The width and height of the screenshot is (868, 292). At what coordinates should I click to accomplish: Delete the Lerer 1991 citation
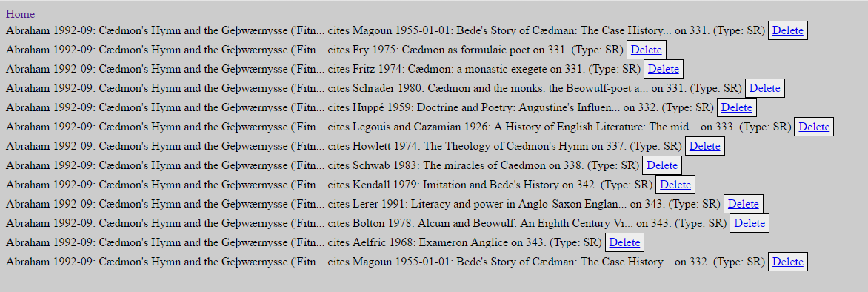(743, 204)
